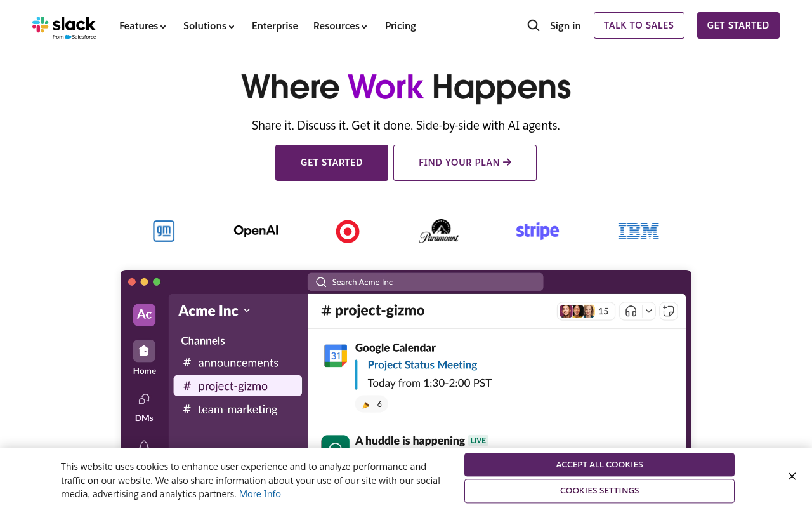
Task: Expand the Features dropdown menu
Action: [142, 25]
